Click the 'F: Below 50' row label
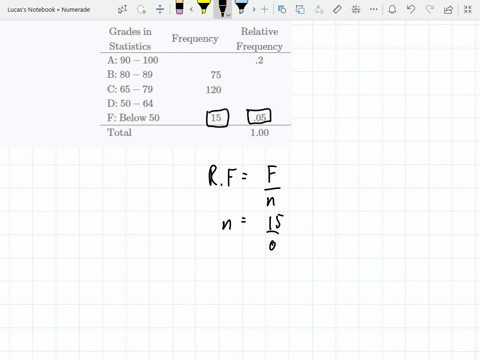The width and height of the screenshot is (480, 360). point(133,118)
